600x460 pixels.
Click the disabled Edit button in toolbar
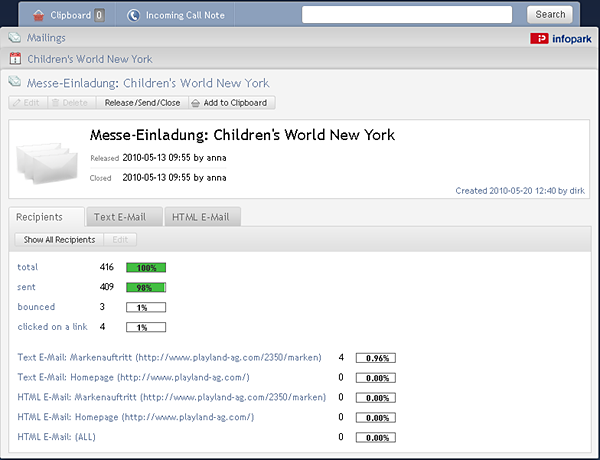pyautogui.click(x=28, y=103)
